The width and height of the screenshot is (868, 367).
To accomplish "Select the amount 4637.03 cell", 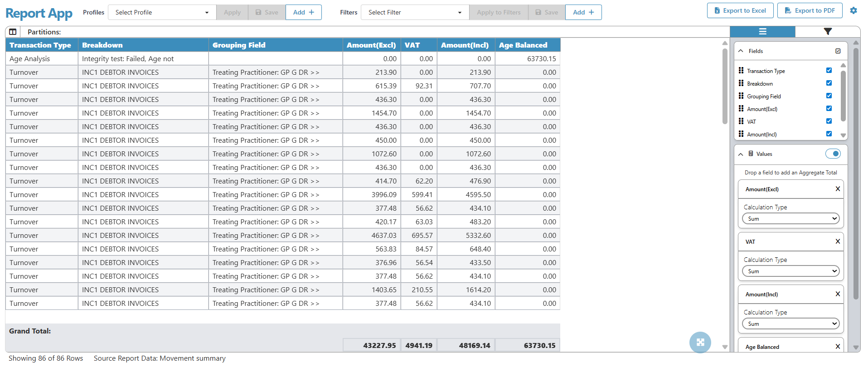I will tap(372, 235).
